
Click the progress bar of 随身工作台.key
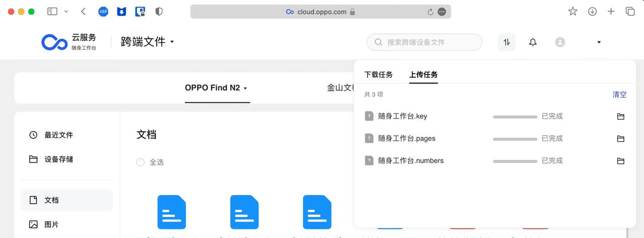point(515,117)
